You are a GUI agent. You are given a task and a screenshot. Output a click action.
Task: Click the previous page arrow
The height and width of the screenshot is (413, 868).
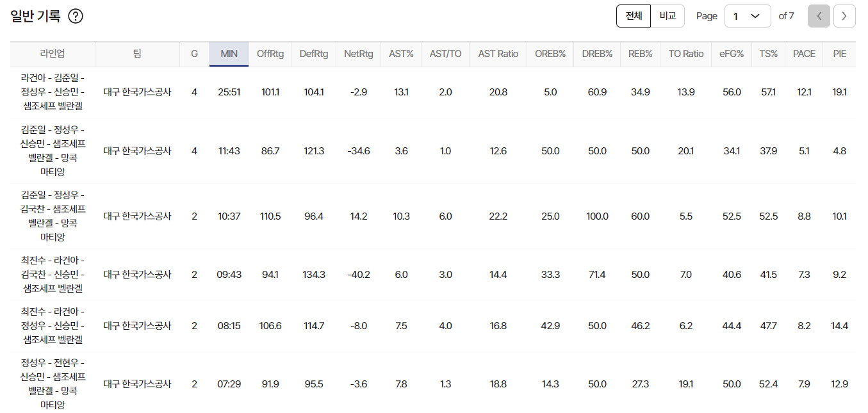(x=819, y=16)
